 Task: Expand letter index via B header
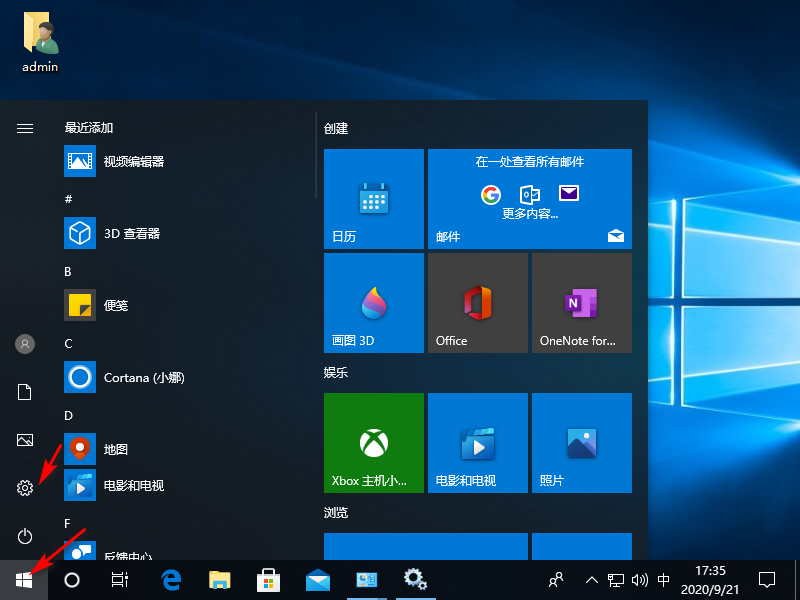pos(68,271)
